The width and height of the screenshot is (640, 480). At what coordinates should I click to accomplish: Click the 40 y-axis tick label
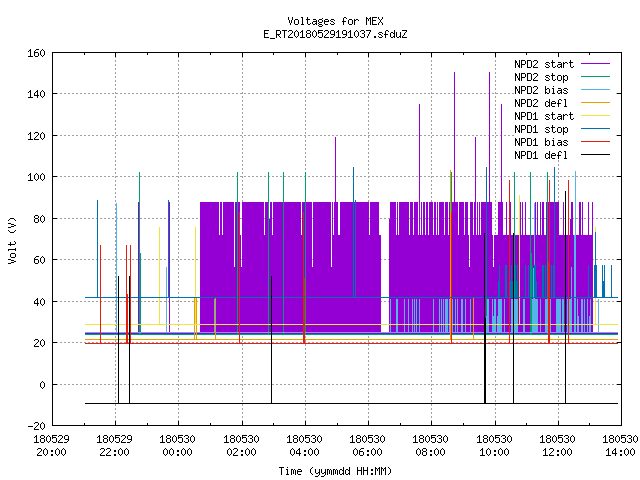pos(39,302)
